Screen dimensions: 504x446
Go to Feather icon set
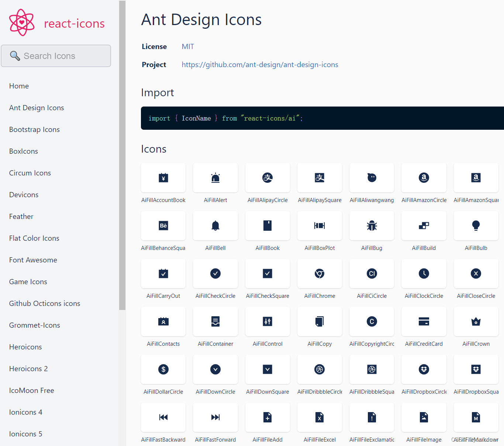21,216
